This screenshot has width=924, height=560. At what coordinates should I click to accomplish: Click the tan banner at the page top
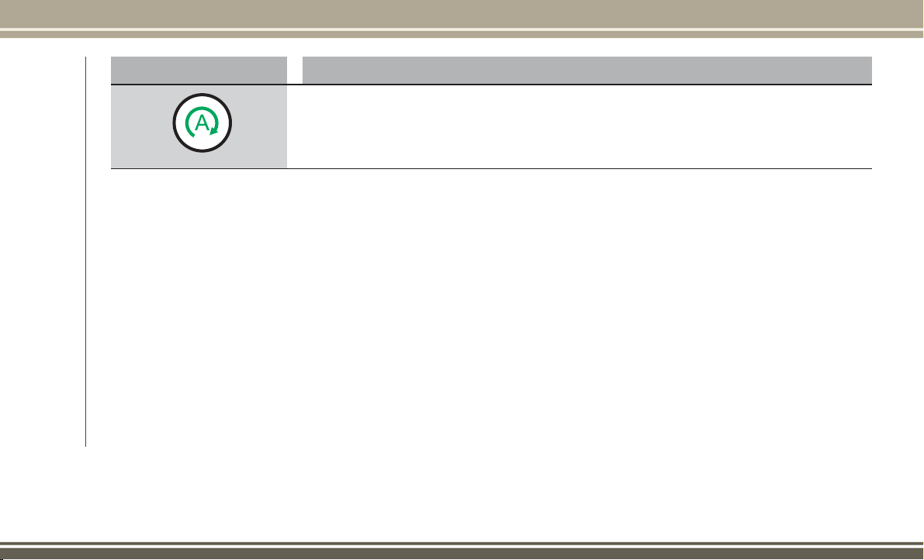coord(462,13)
